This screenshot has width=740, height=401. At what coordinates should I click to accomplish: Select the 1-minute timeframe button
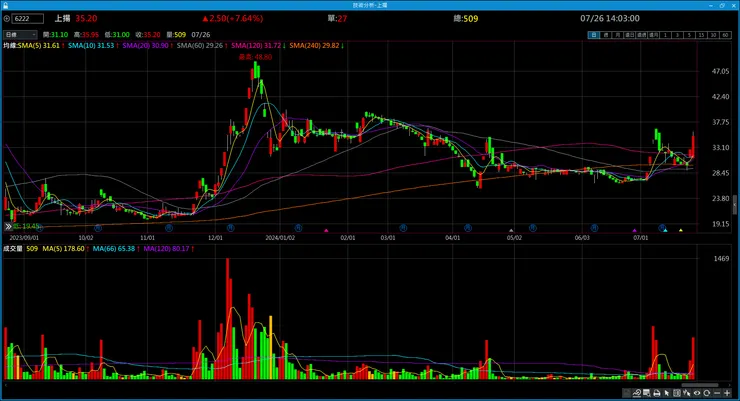point(665,35)
